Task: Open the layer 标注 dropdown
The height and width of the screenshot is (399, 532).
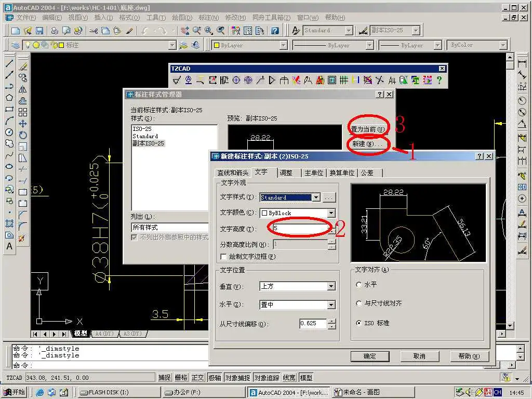Action: coord(172,45)
